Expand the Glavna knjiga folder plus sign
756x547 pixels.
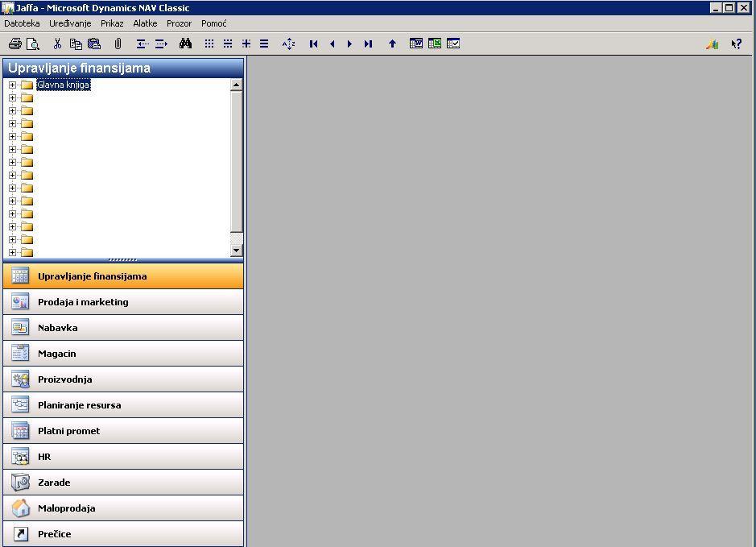(x=13, y=85)
